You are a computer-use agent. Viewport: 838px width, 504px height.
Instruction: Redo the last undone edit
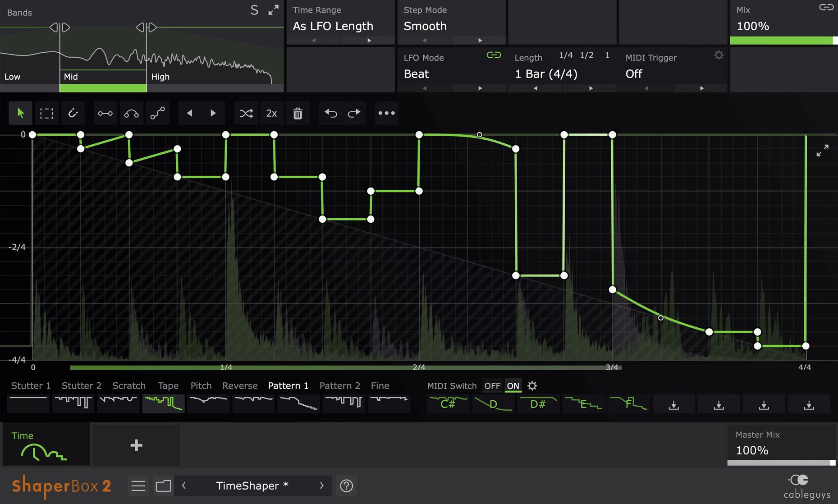pyautogui.click(x=354, y=113)
